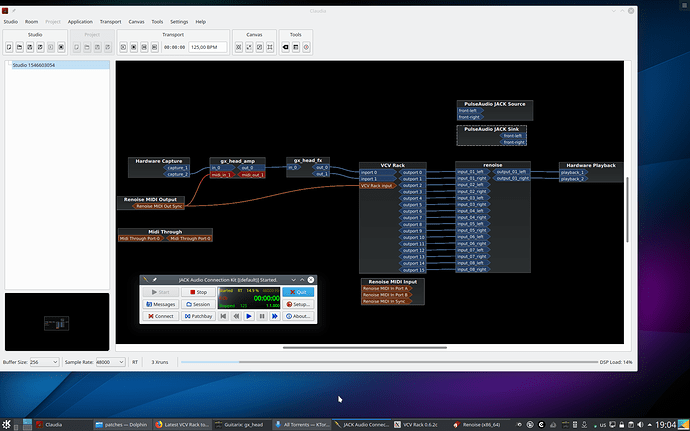The width and height of the screenshot is (690, 431).
Task: Open the JACK configure tool icon
Action: pos(296,47)
